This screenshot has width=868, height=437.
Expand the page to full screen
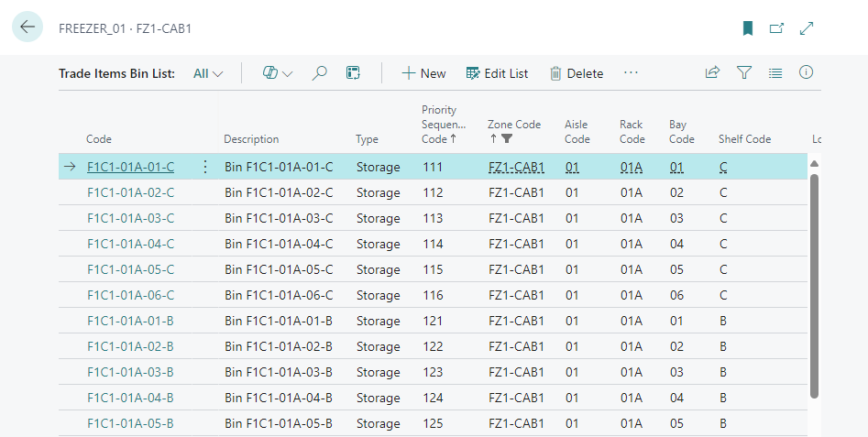807,28
